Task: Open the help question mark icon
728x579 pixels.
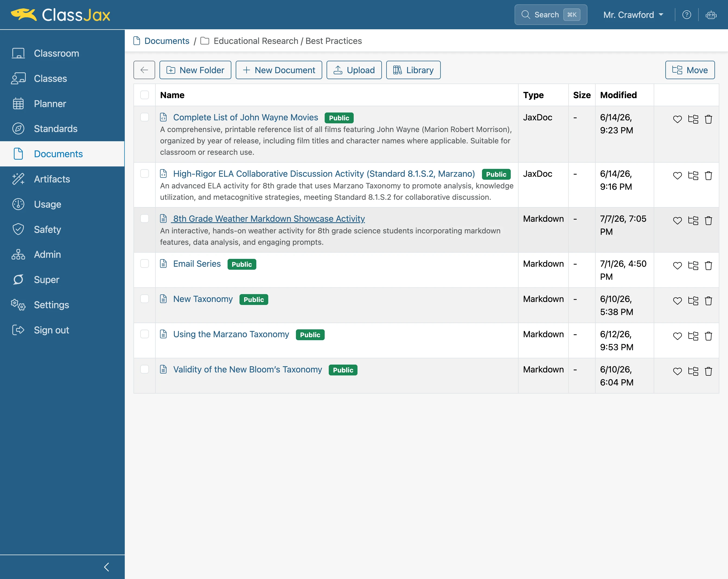Action: 687,15
